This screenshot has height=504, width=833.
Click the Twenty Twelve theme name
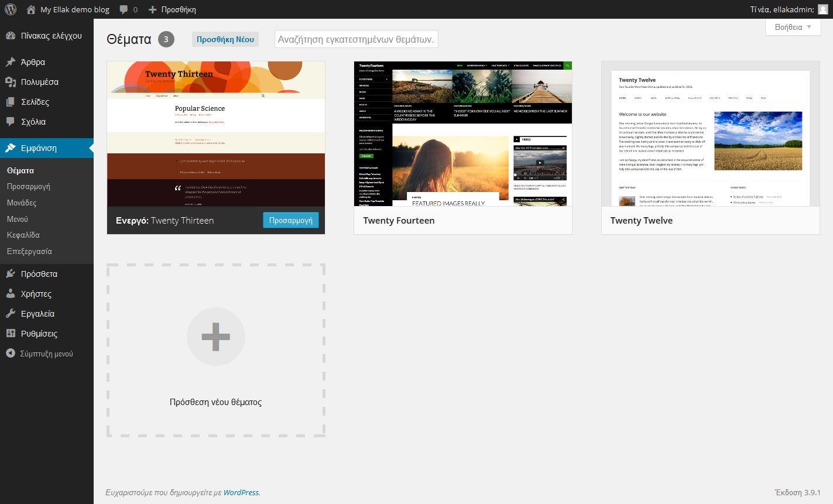click(x=642, y=221)
